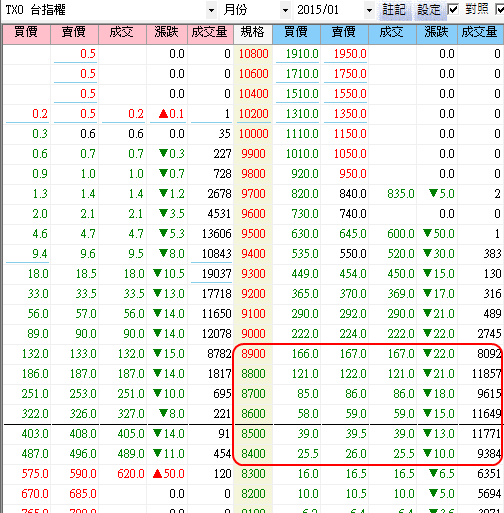
Task: Click the pink 賣價 column header
Action: (x=74, y=34)
